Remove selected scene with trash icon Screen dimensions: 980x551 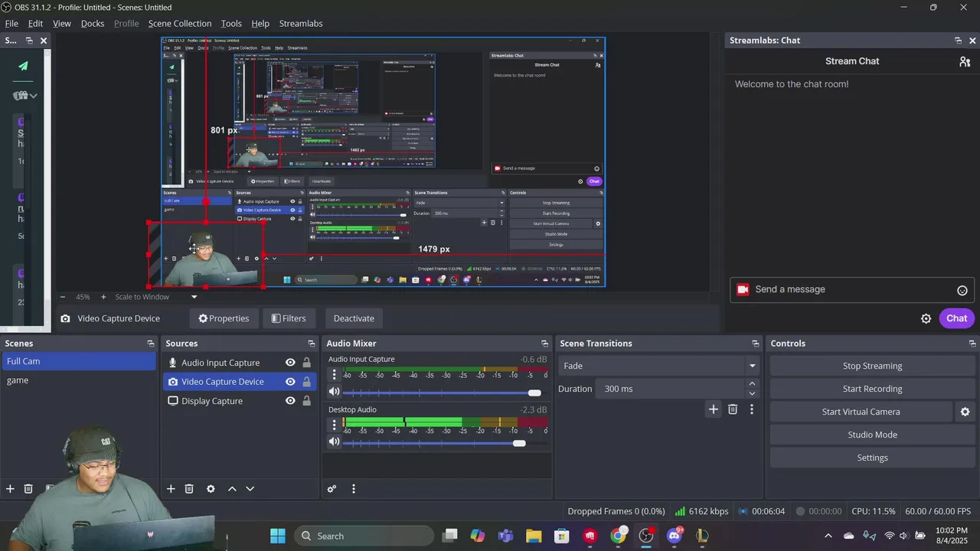[x=28, y=489]
